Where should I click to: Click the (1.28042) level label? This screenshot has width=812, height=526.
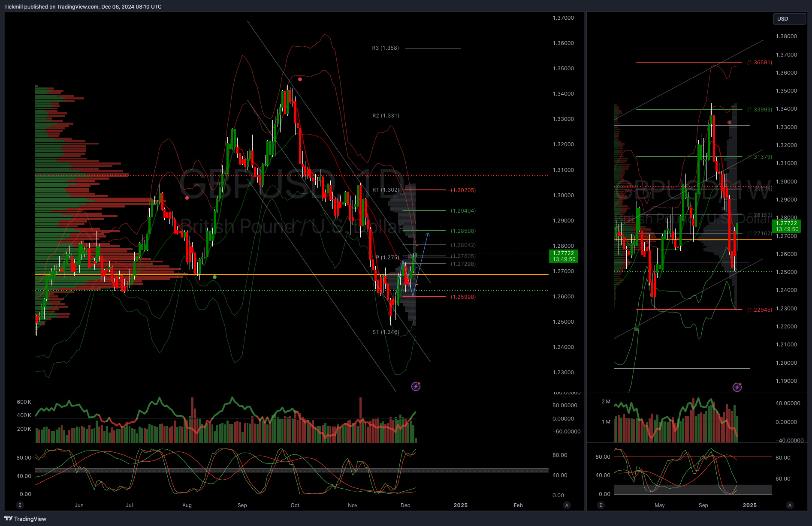tap(463, 245)
